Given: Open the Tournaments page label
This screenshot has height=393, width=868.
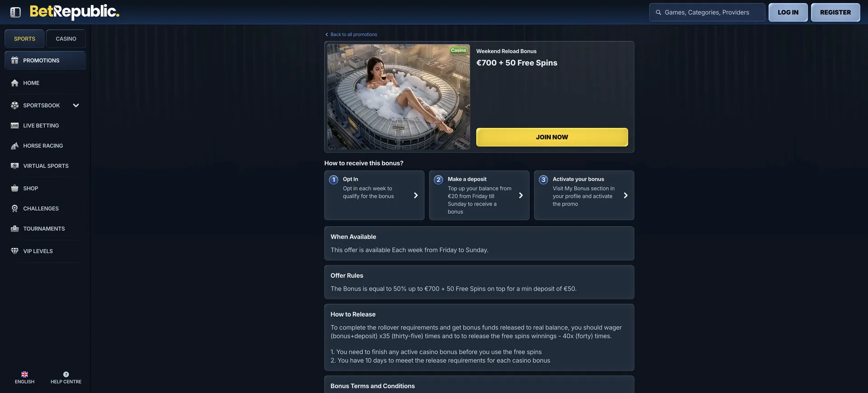Looking at the screenshot, I should 44,229.
